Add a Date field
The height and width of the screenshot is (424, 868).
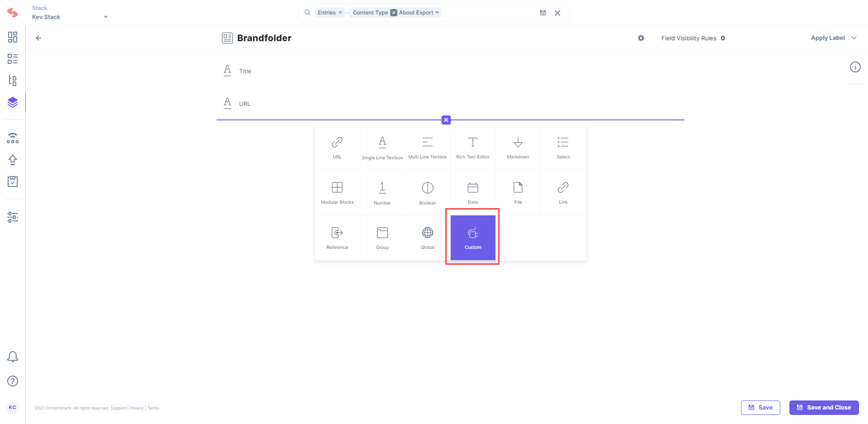pos(473,193)
